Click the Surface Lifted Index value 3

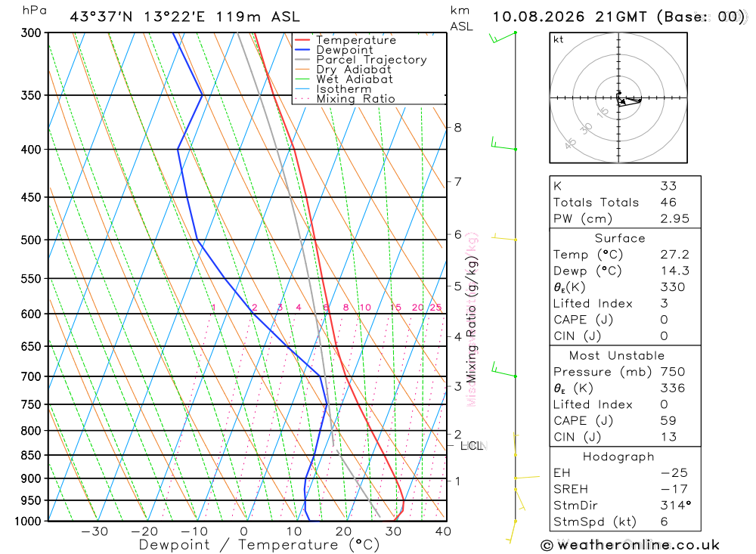[665, 304]
